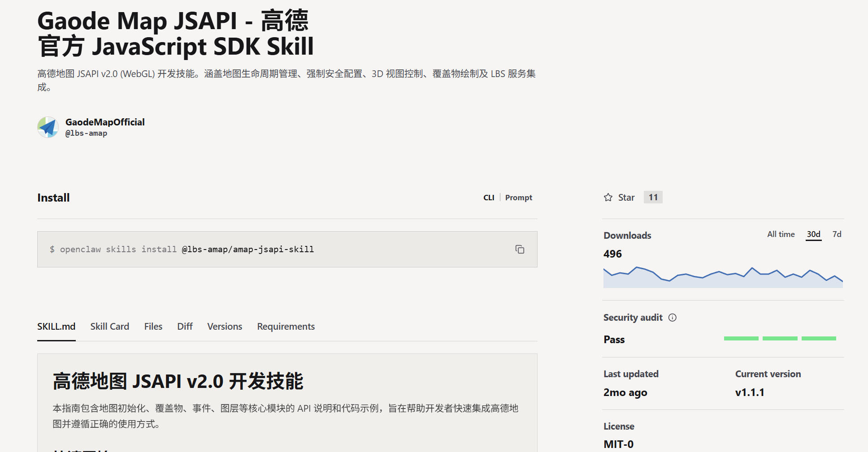This screenshot has width=868, height=452.
Task: Click the downloads sparkline chart
Action: tap(723, 277)
